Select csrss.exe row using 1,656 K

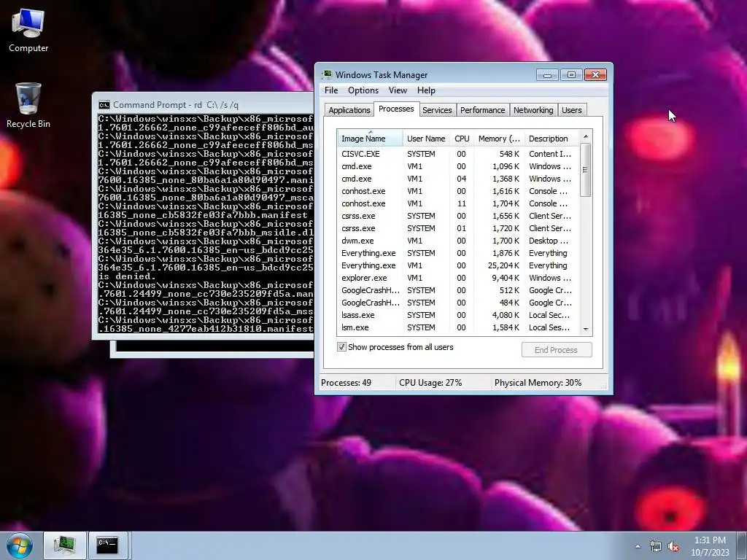point(458,216)
